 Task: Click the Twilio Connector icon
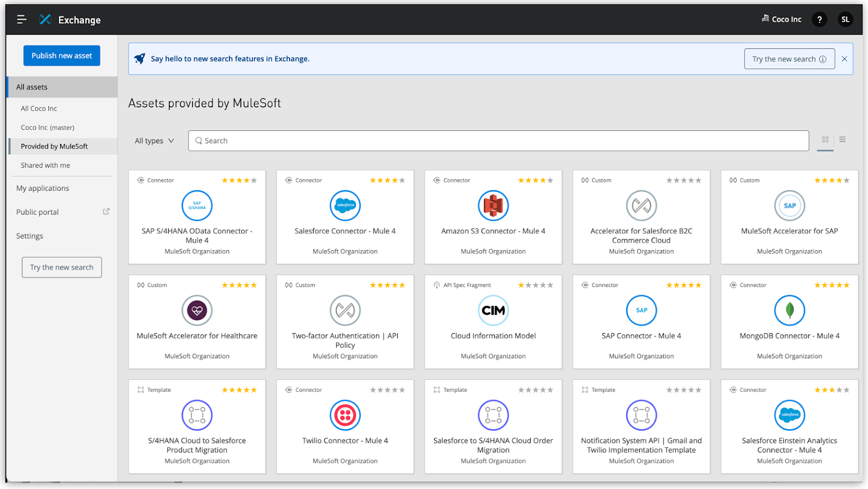tap(345, 415)
